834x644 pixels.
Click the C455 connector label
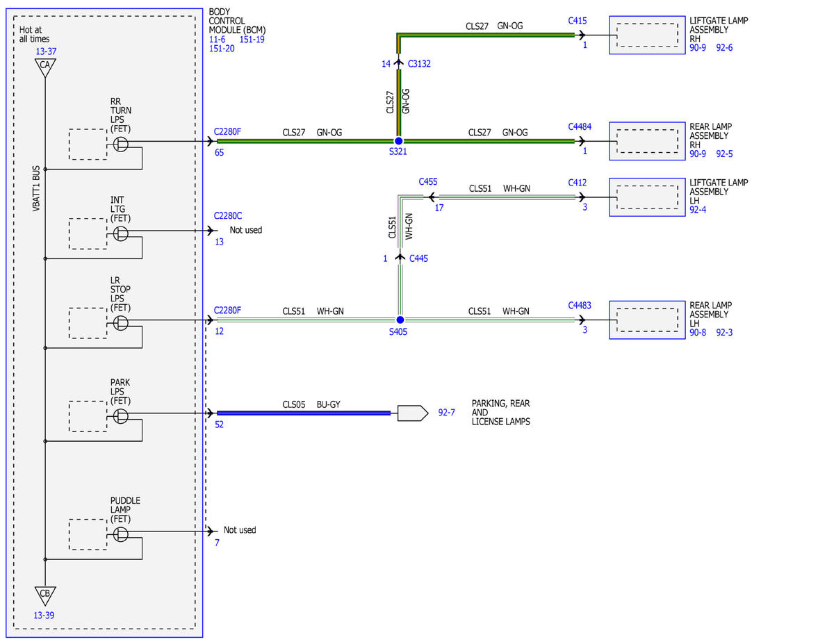[x=428, y=181]
